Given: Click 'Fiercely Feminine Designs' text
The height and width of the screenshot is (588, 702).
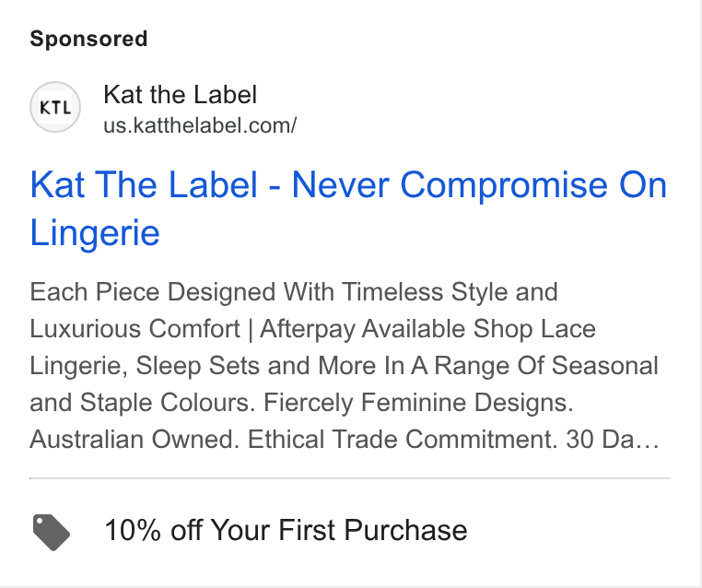Looking at the screenshot, I should coord(416,402).
